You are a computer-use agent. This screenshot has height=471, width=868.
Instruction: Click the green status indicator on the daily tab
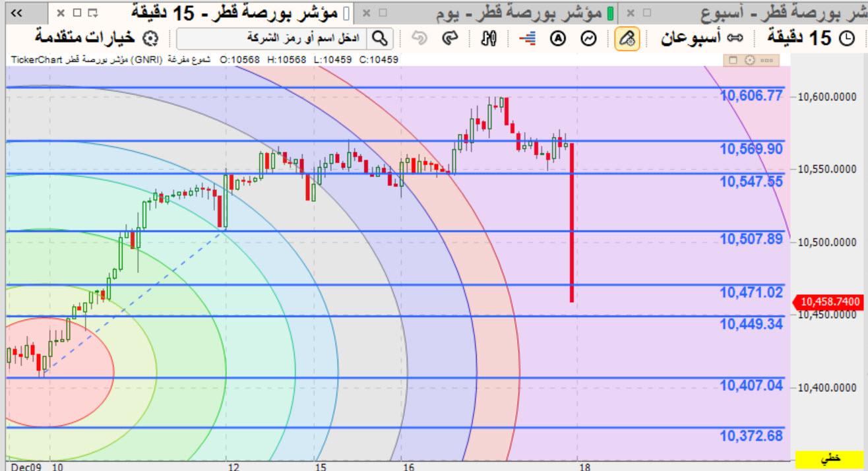coord(609,13)
